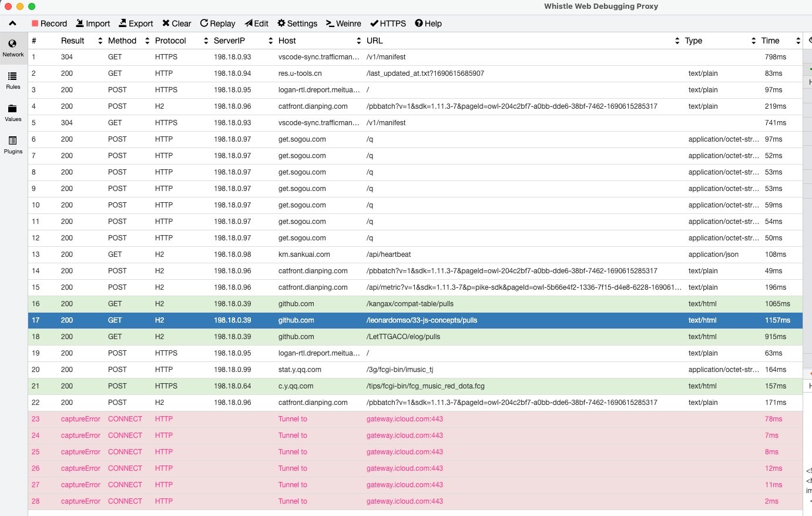Open the HTTPS options
The image size is (812, 516).
388,24
